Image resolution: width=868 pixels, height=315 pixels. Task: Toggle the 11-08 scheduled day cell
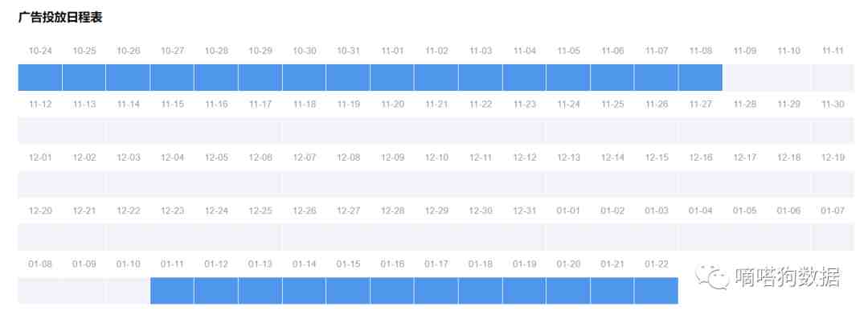click(700, 77)
